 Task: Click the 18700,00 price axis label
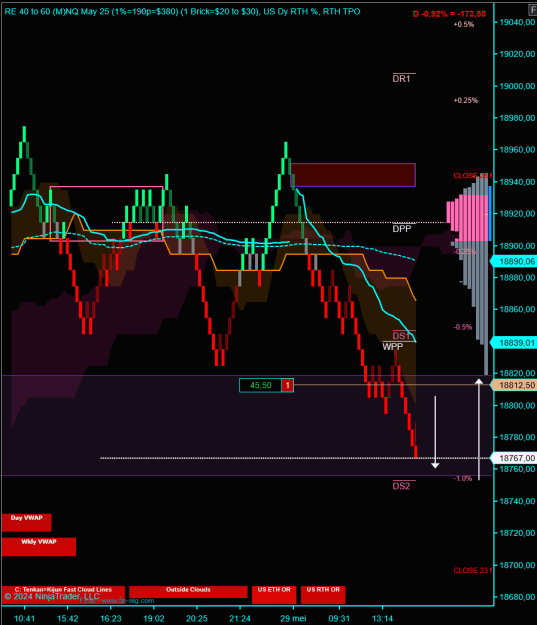(x=517, y=565)
